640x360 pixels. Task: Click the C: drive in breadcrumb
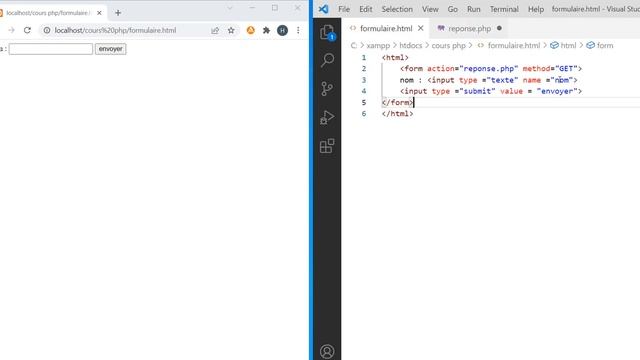353,45
